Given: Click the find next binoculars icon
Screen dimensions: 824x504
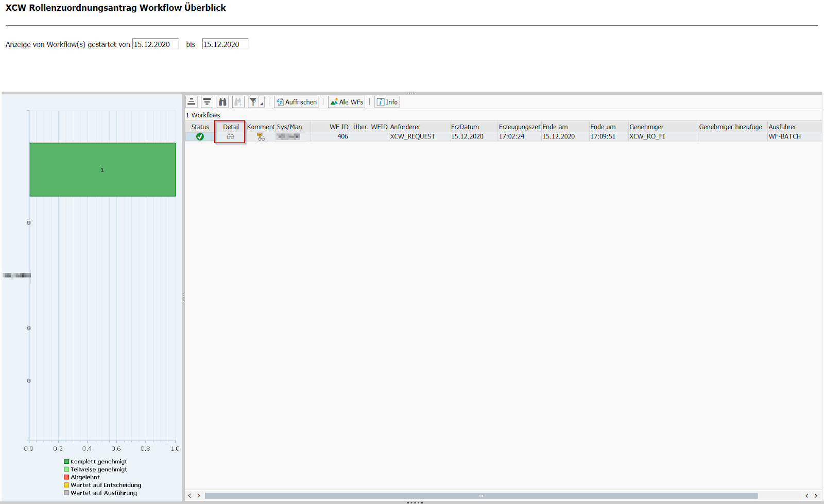Looking at the screenshot, I should (x=238, y=102).
